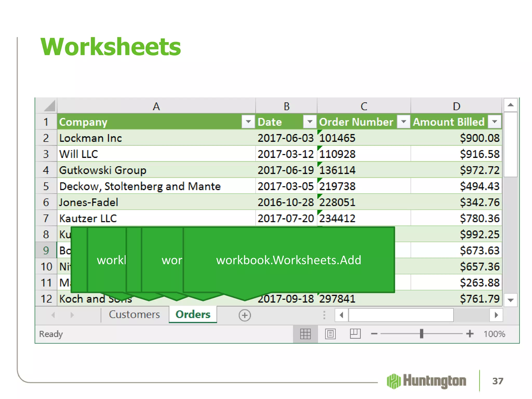The width and height of the screenshot is (532, 399).
Task: Click the $761.79 amount cell
Action: pos(456,298)
